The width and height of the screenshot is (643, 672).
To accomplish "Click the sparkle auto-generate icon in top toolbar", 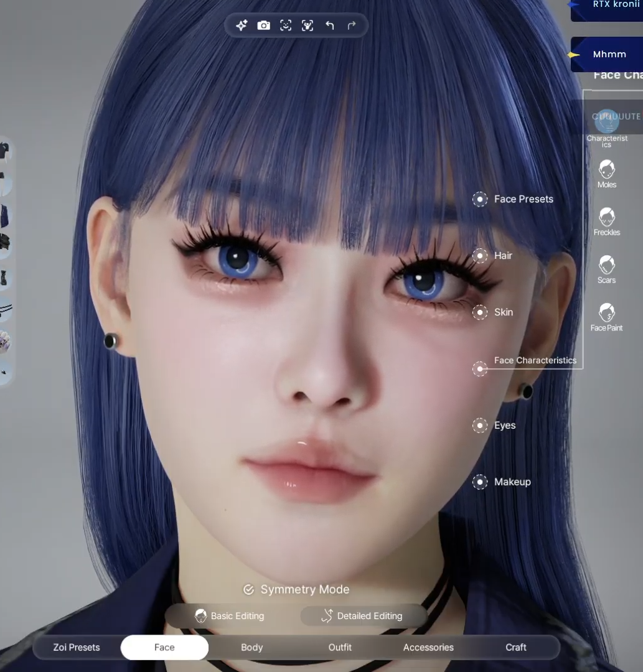I will pos(242,26).
